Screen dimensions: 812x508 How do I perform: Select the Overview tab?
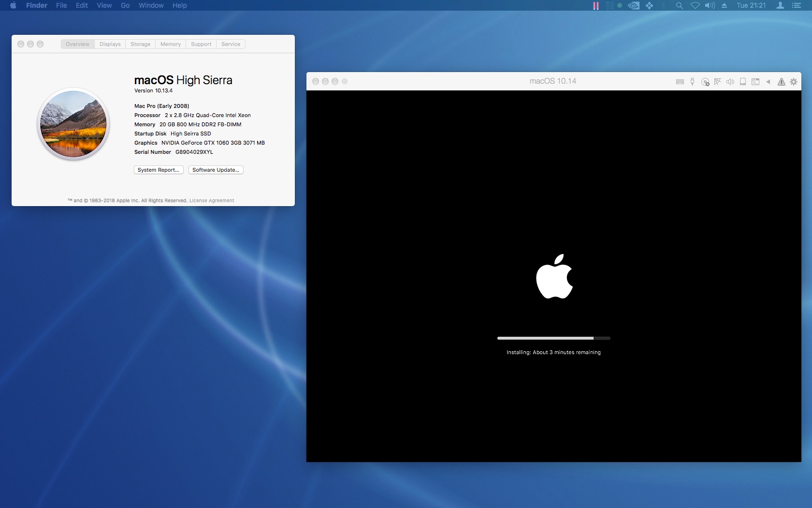click(77, 44)
